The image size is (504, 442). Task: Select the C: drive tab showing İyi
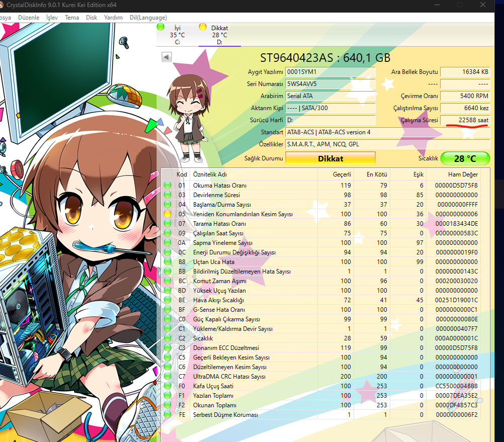click(177, 35)
